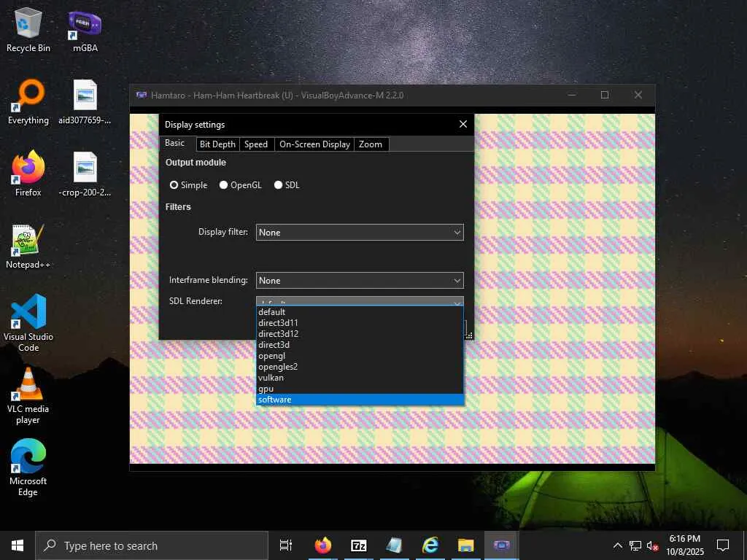Select the aid3077659 image file icon

[85, 102]
